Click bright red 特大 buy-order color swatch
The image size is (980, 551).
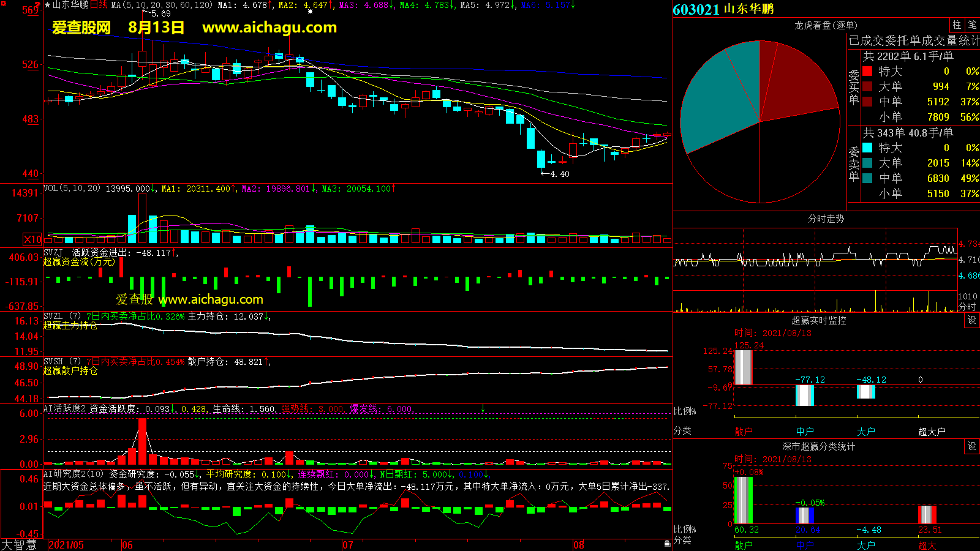867,72
